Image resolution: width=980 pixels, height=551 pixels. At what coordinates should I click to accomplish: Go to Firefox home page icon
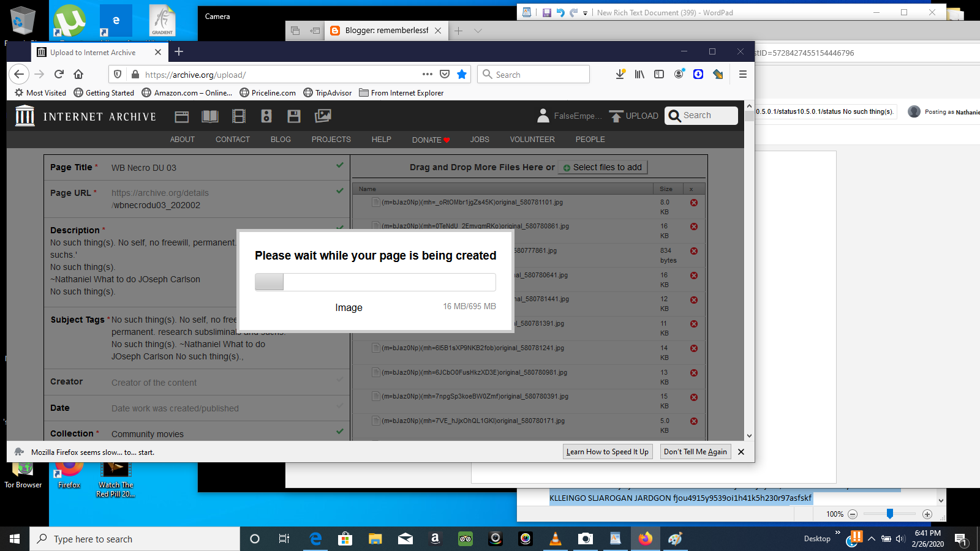[x=78, y=74]
